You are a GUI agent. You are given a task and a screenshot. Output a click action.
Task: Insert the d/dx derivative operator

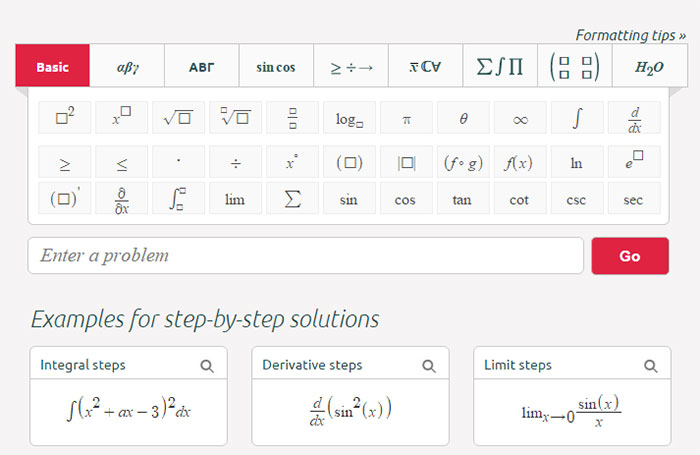(634, 117)
